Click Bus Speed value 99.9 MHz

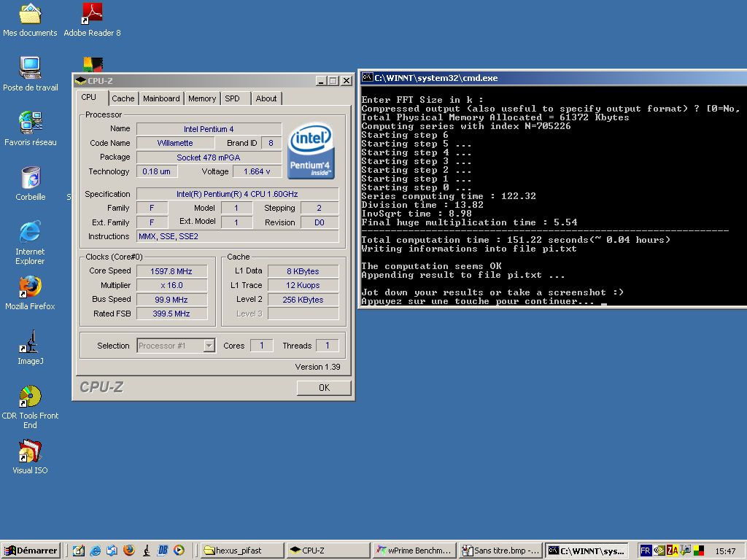pos(171,300)
